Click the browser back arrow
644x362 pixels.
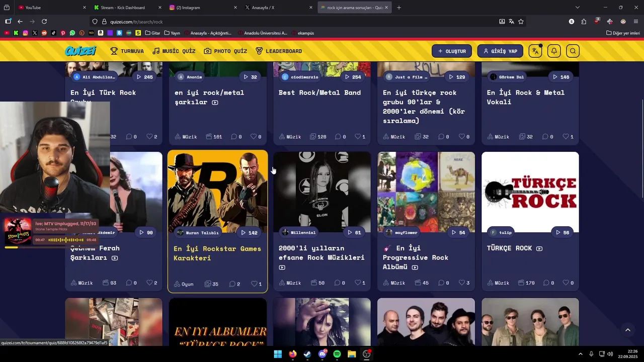click(x=20, y=22)
